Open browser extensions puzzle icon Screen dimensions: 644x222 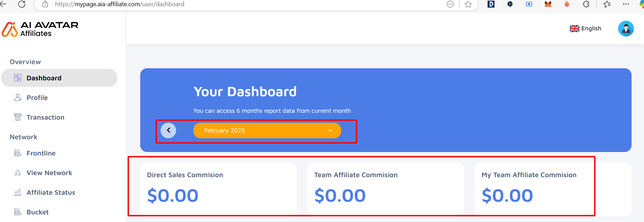(x=586, y=4)
